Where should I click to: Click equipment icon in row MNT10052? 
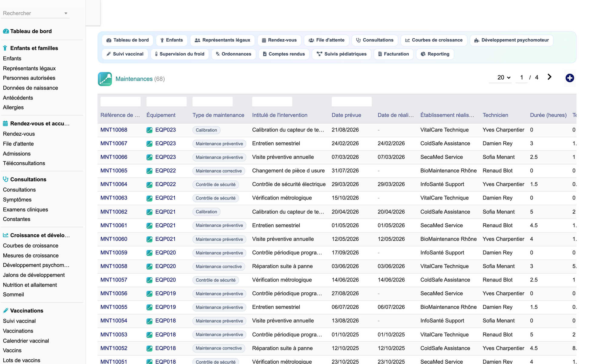pyautogui.click(x=150, y=348)
